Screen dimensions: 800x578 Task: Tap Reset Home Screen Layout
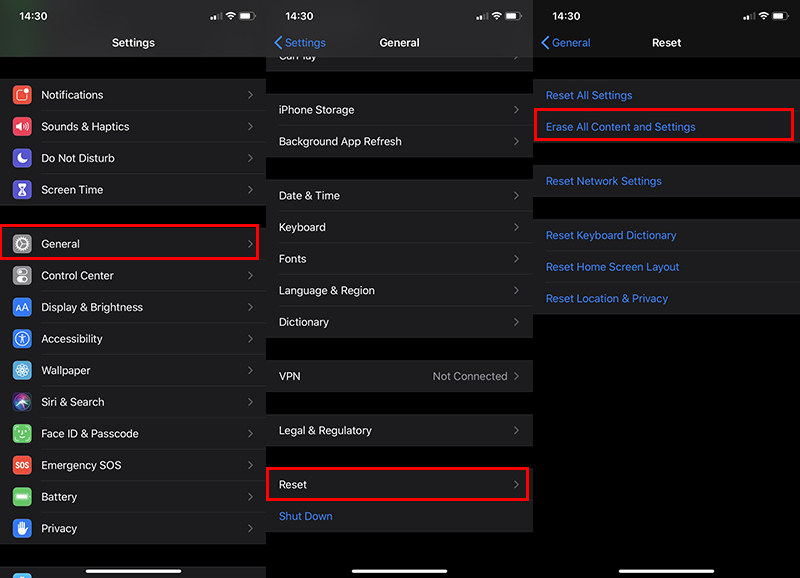612,267
